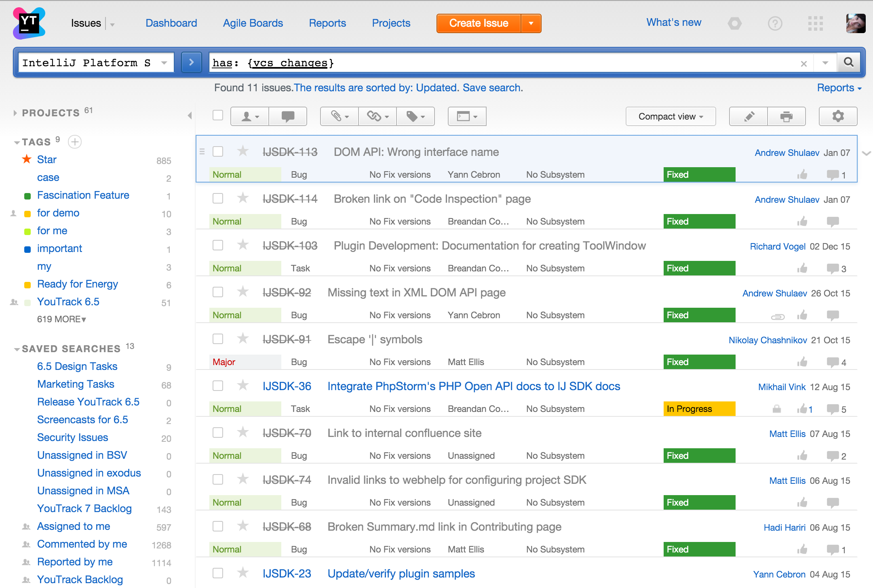Click attachment paperclip icon on IJSDK-92
This screenshot has width=873, height=588.
(x=778, y=317)
